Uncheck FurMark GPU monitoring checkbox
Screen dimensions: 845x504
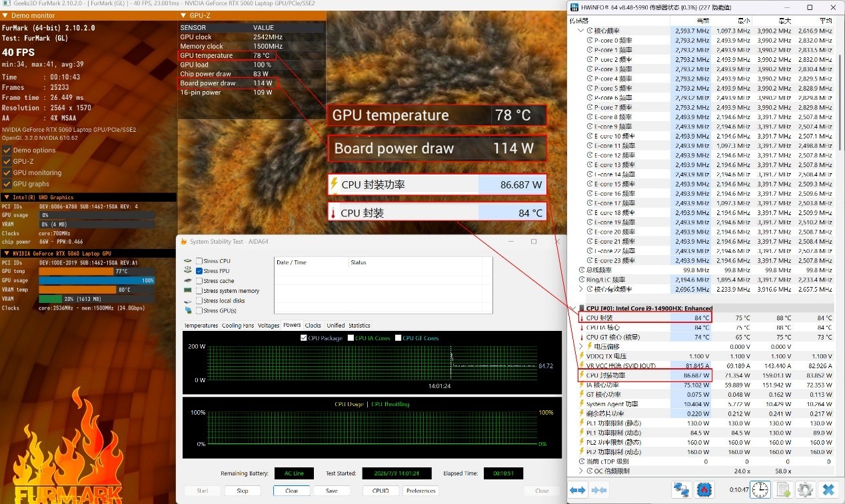(x=7, y=172)
